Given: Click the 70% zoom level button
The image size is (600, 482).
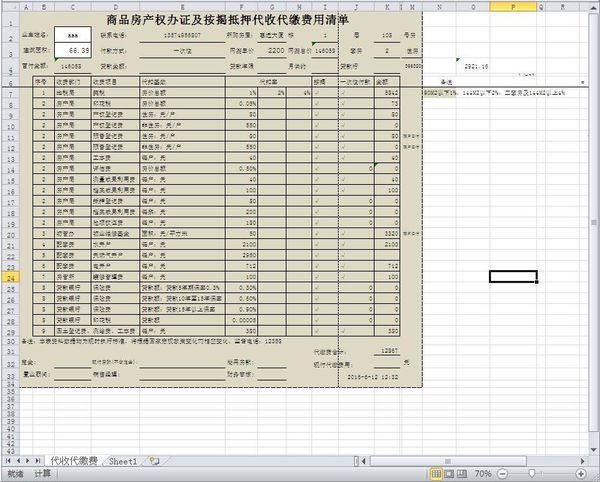Looking at the screenshot, I should [483, 474].
